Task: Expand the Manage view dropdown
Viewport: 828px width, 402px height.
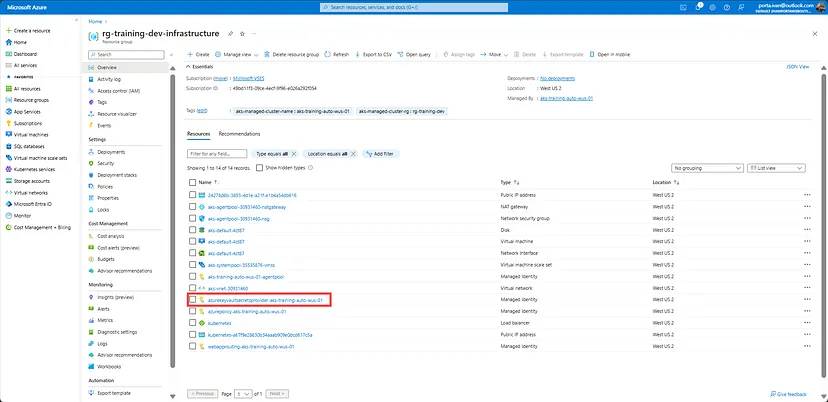Action: (x=237, y=54)
